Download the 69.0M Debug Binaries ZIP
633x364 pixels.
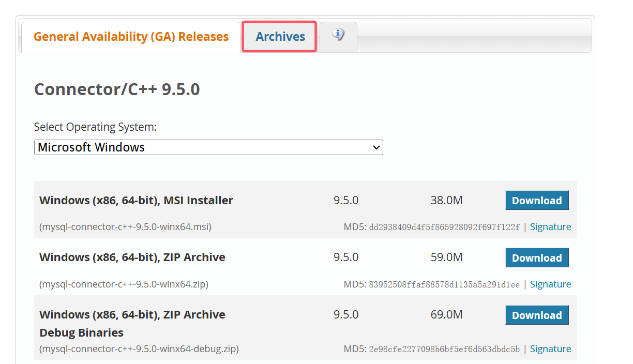click(537, 315)
